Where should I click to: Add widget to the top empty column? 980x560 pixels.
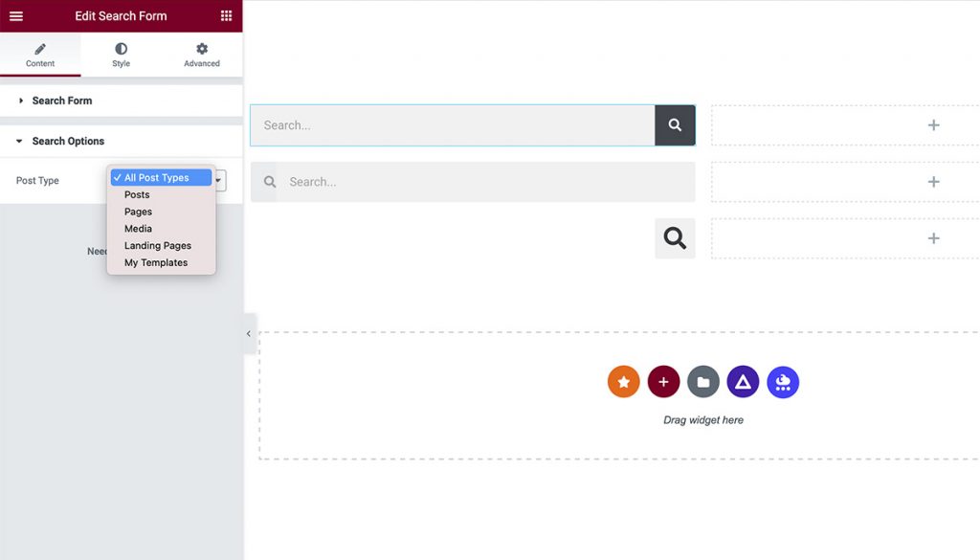pyautogui.click(x=933, y=125)
